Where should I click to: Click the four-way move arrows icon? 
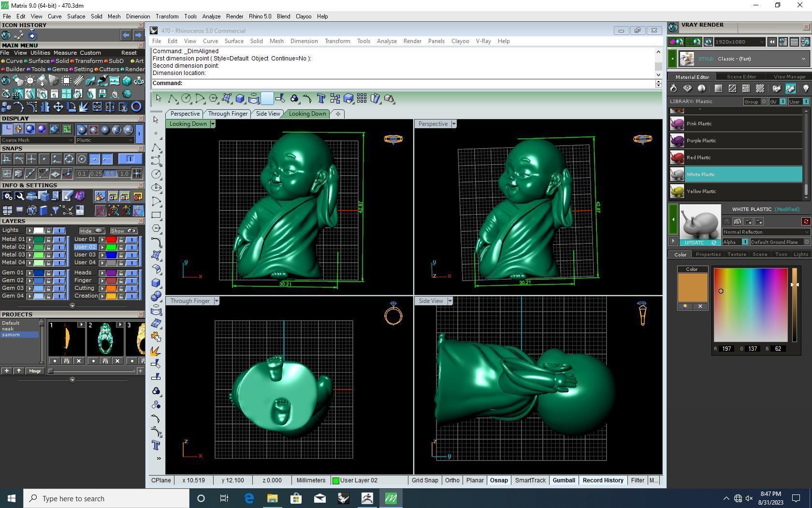(58, 107)
